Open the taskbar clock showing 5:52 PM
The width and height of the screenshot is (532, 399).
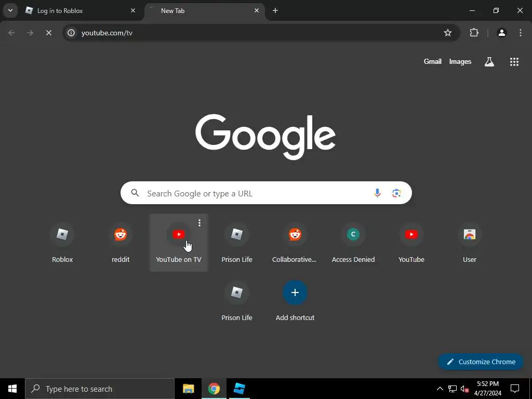(487, 389)
